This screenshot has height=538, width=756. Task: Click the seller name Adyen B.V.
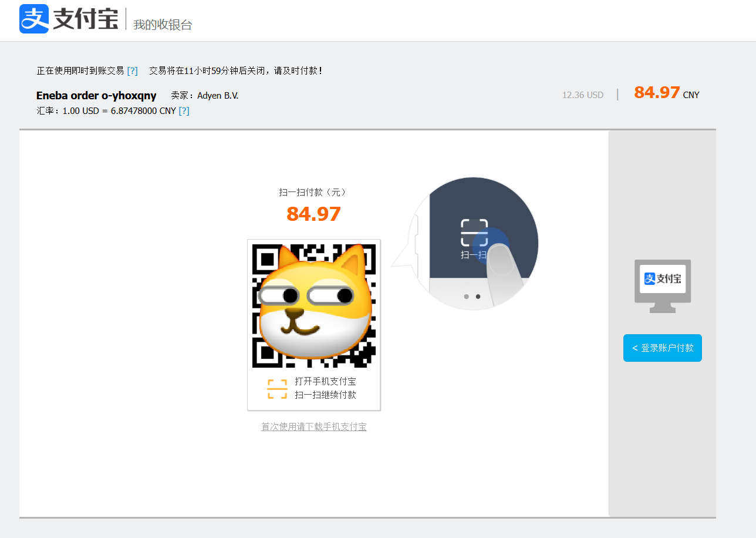(x=218, y=96)
